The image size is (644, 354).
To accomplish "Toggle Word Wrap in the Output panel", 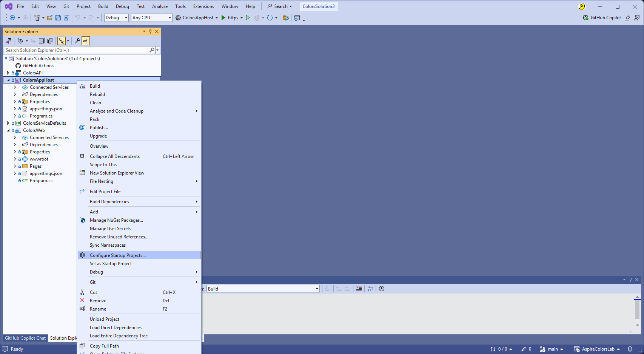I will 370,289.
